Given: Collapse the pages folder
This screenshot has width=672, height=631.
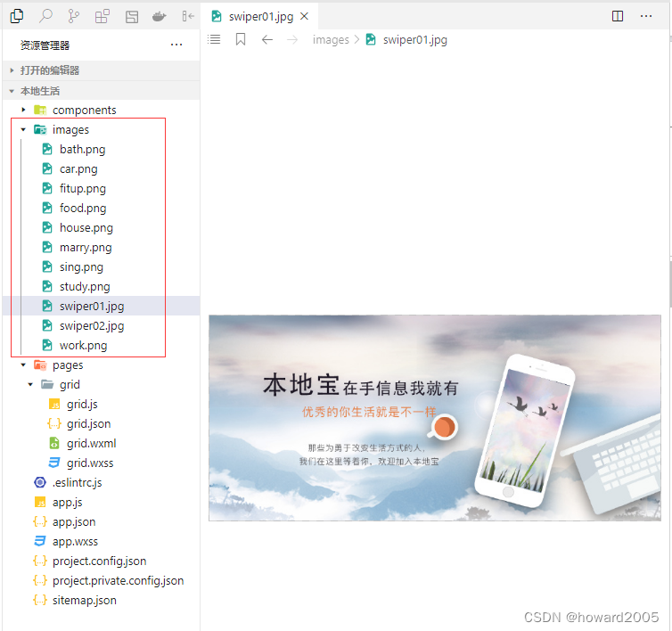Looking at the screenshot, I should pos(101,365).
